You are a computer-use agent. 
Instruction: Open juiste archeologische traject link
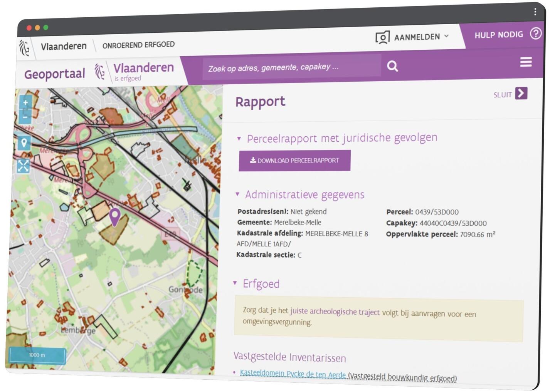click(335, 312)
